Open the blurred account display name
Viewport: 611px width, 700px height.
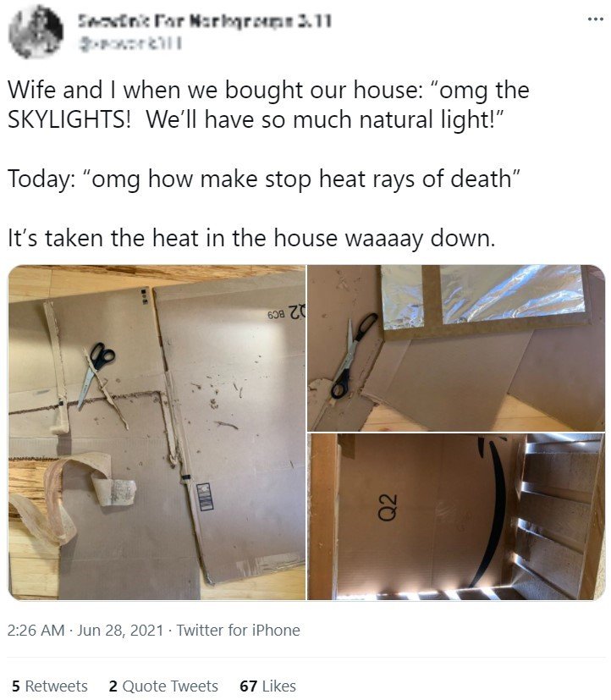[205, 20]
